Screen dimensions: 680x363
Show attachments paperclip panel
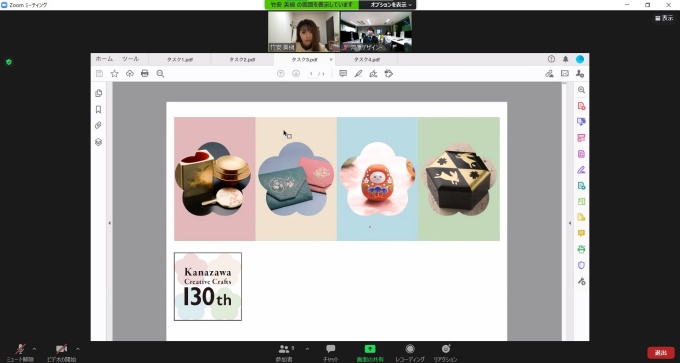click(98, 125)
